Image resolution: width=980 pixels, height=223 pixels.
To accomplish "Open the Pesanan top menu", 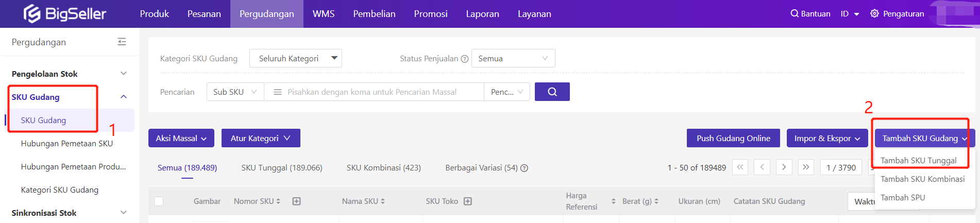I will [x=204, y=14].
